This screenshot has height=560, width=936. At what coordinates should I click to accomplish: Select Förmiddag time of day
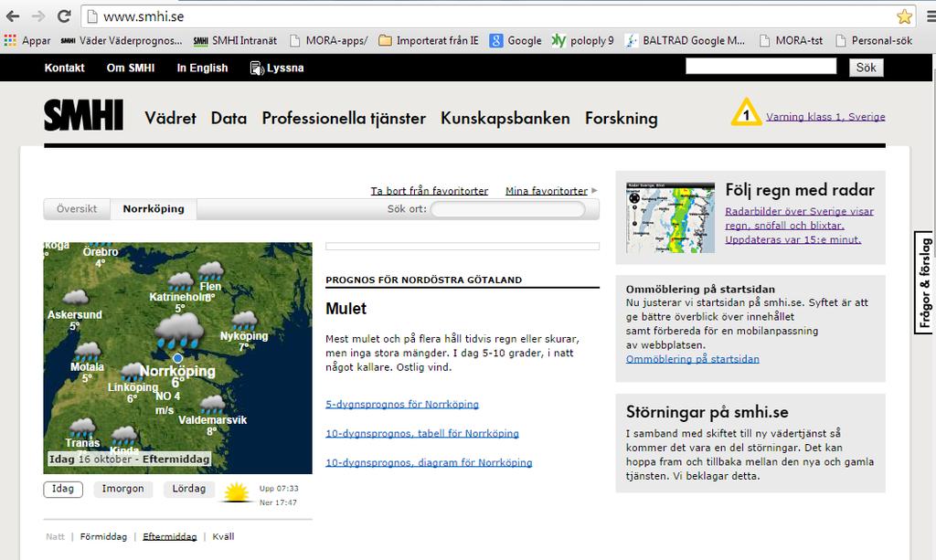pos(104,537)
